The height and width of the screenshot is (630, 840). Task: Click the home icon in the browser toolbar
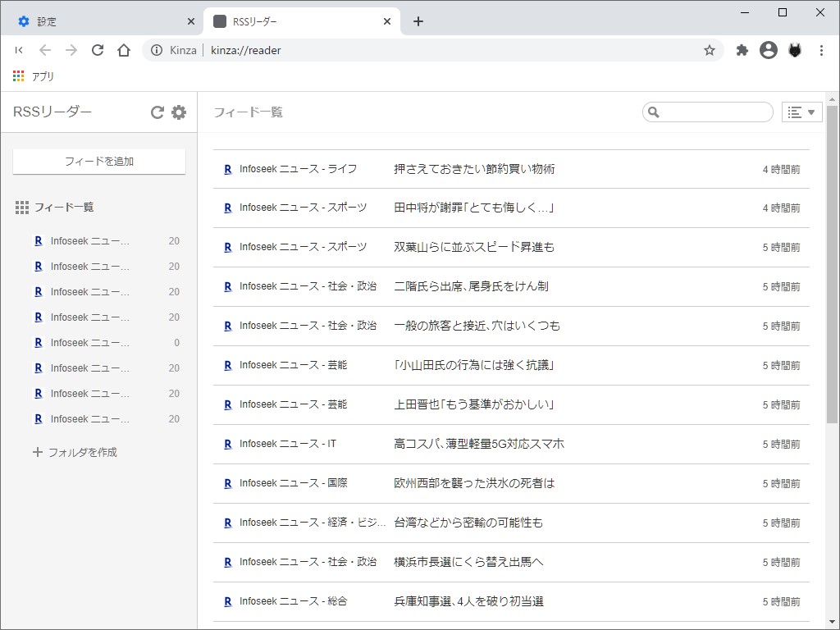[123, 50]
